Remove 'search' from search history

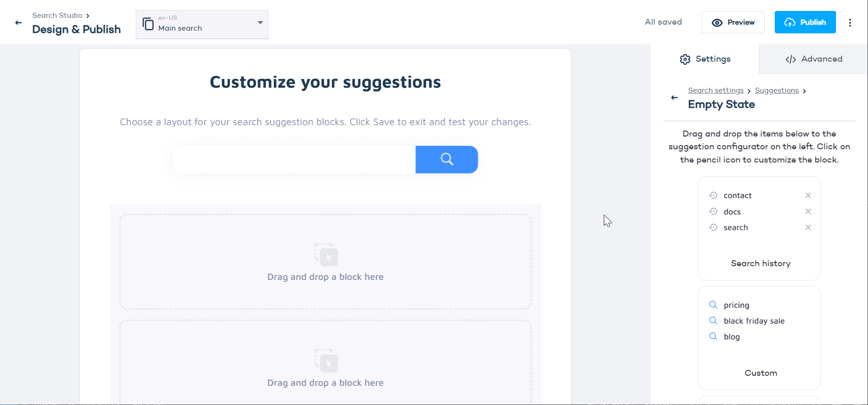point(808,227)
